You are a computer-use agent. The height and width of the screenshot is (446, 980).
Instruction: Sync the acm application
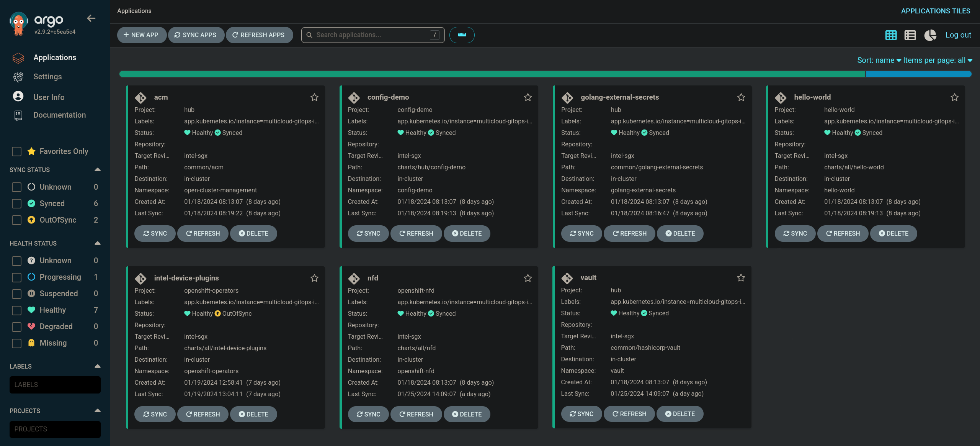tap(155, 233)
